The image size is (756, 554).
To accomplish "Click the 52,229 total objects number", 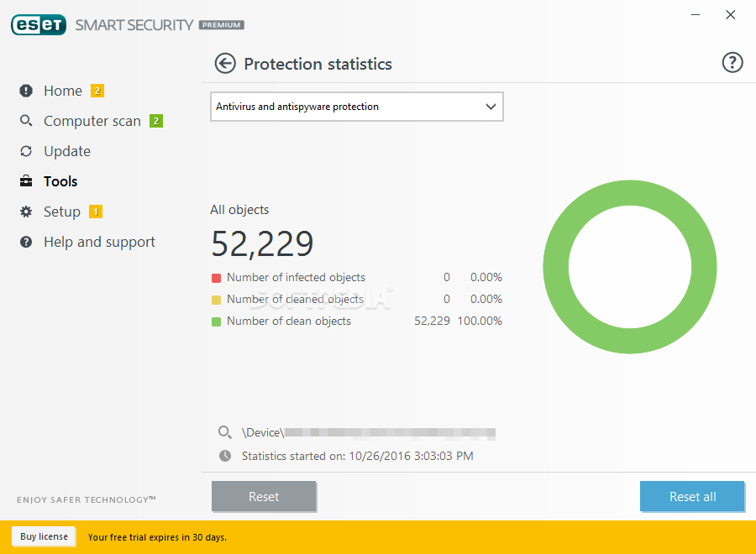I will (262, 243).
